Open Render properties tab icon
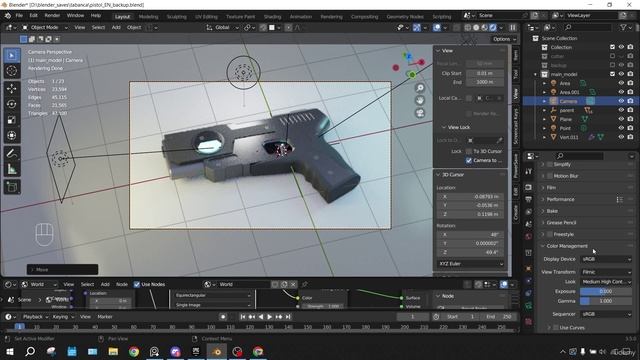Viewport: 640px width, 360px height. [529, 187]
